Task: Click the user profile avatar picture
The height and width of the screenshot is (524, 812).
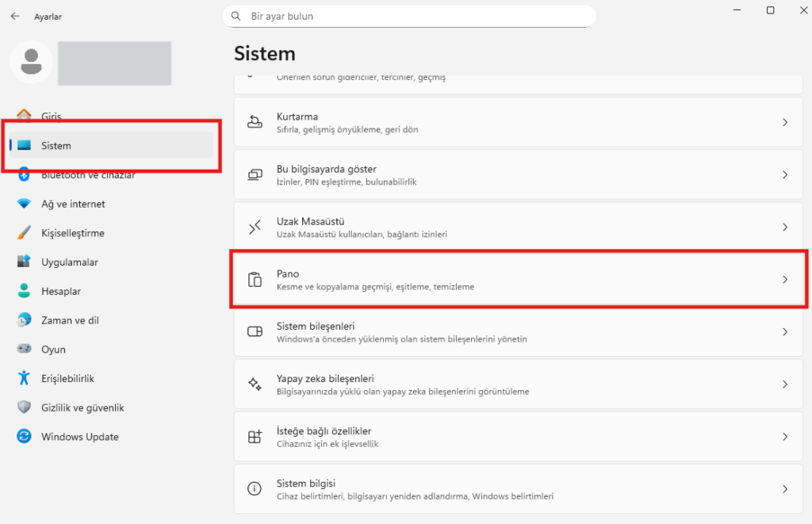Action: [x=32, y=63]
